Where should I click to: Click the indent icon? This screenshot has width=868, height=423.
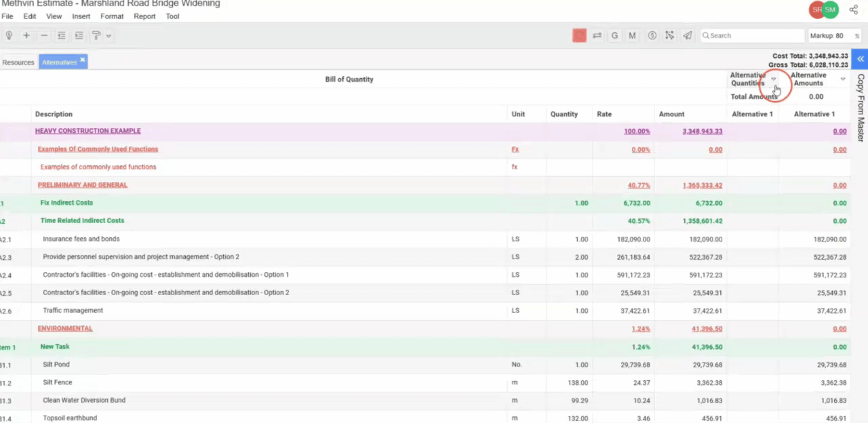tap(79, 36)
